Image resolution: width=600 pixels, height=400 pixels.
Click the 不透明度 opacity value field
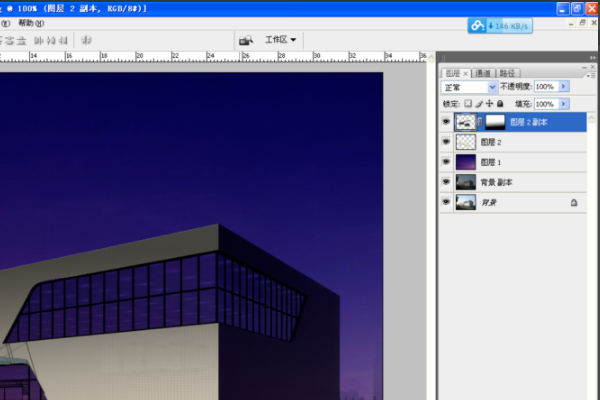pyautogui.click(x=546, y=87)
